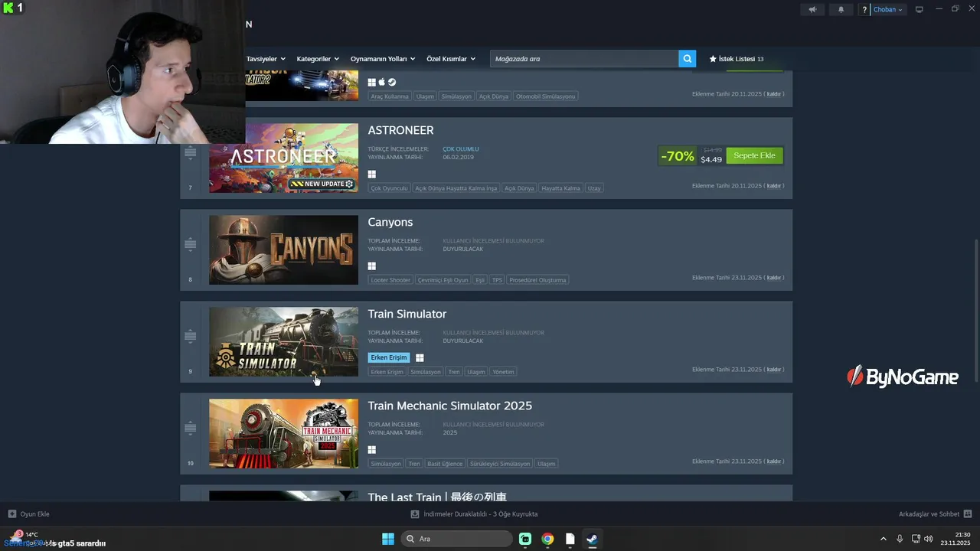Open İstek Listesi wishlist link

click(737, 59)
